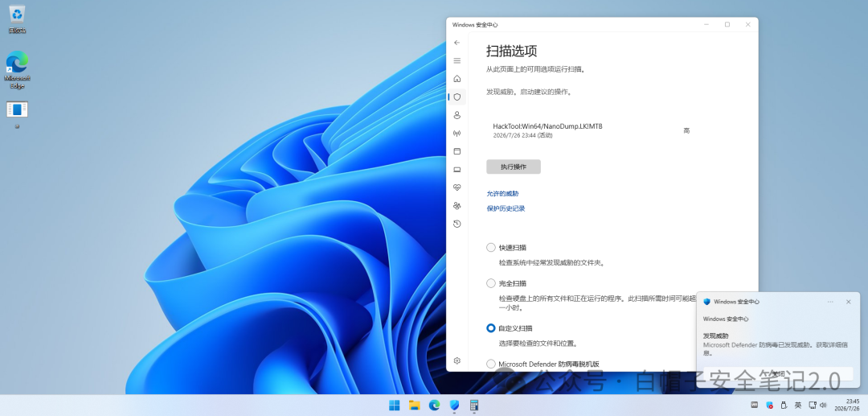The image size is (868, 416).
Task: Open volume speaker tray icon
Action: [x=823, y=406]
